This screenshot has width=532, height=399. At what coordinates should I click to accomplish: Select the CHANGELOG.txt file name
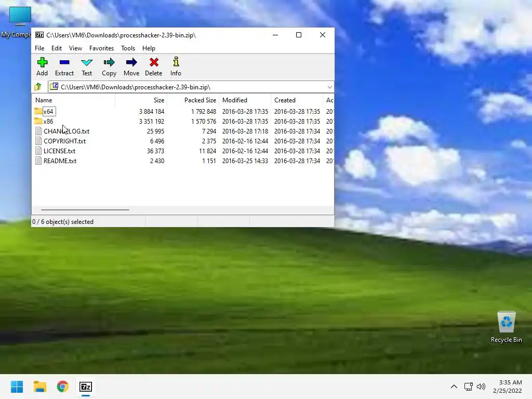click(66, 131)
